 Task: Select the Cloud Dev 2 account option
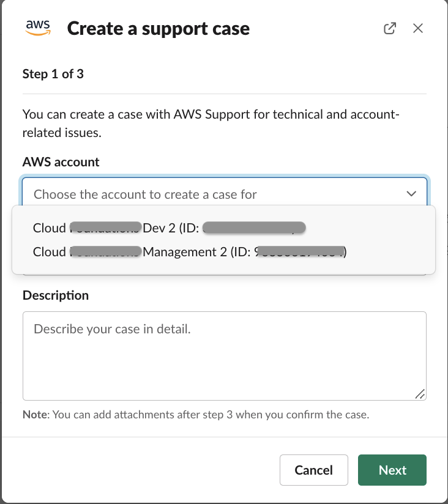click(x=168, y=228)
